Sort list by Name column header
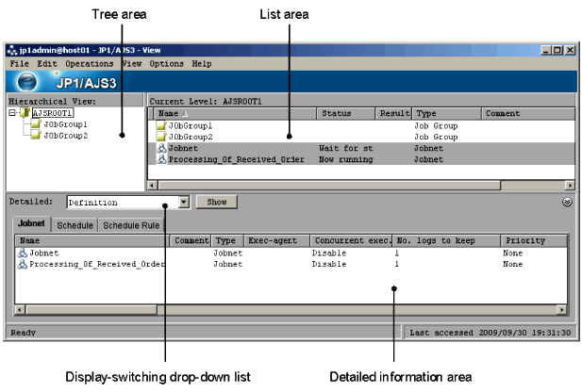Viewport: 582px width, 392px height. click(x=232, y=113)
